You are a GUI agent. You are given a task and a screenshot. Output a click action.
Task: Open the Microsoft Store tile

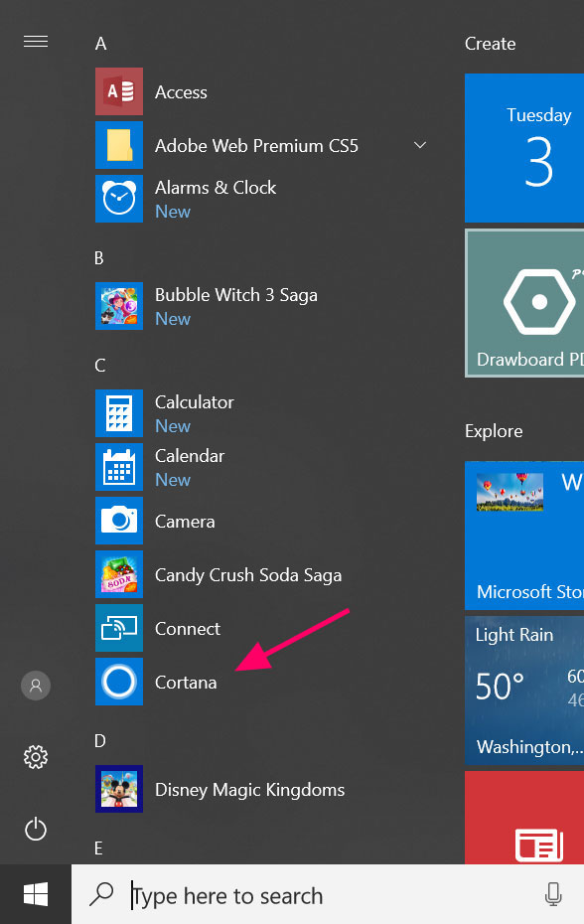524,536
